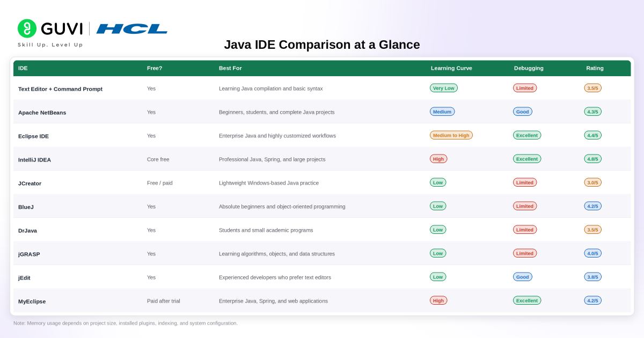
Task: Click the 'Paid after trial' cell
Action: click(x=164, y=301)
